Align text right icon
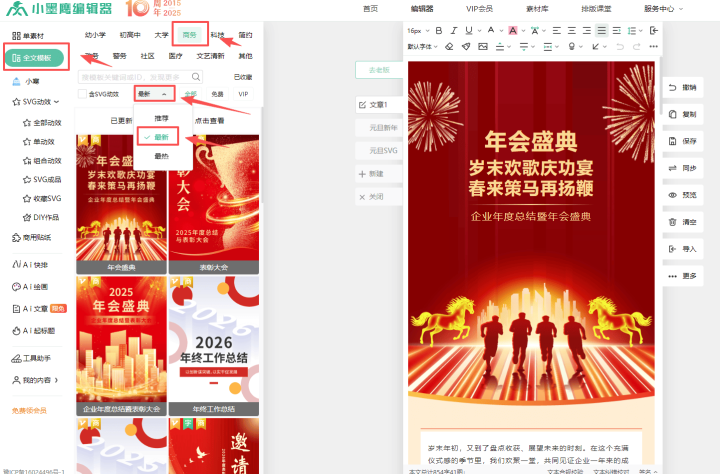This screenshot has height=474, width=720. pyautogui.click(x=586, y=31)
